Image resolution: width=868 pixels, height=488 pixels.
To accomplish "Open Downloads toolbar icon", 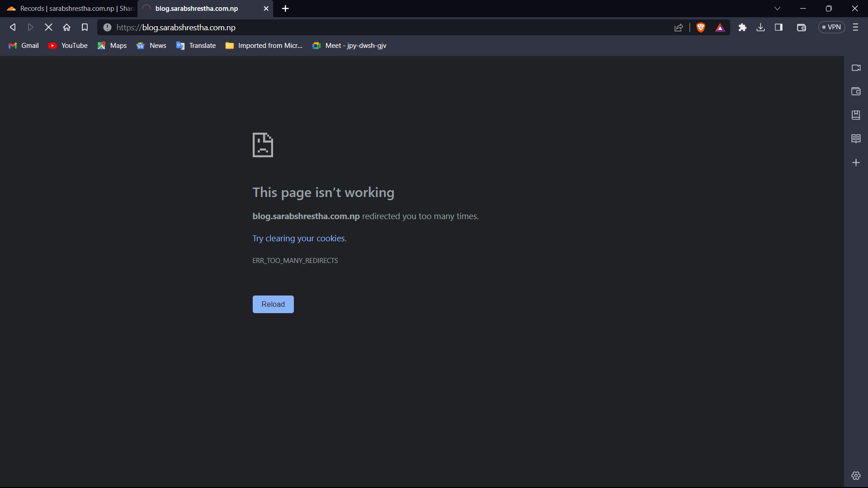I will tap(761, 28).
